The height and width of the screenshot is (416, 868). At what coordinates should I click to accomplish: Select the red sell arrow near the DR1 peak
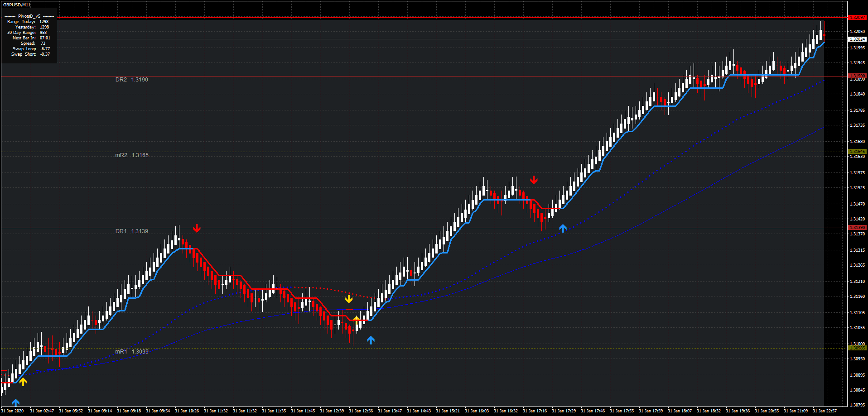click(x=197, y=228)
